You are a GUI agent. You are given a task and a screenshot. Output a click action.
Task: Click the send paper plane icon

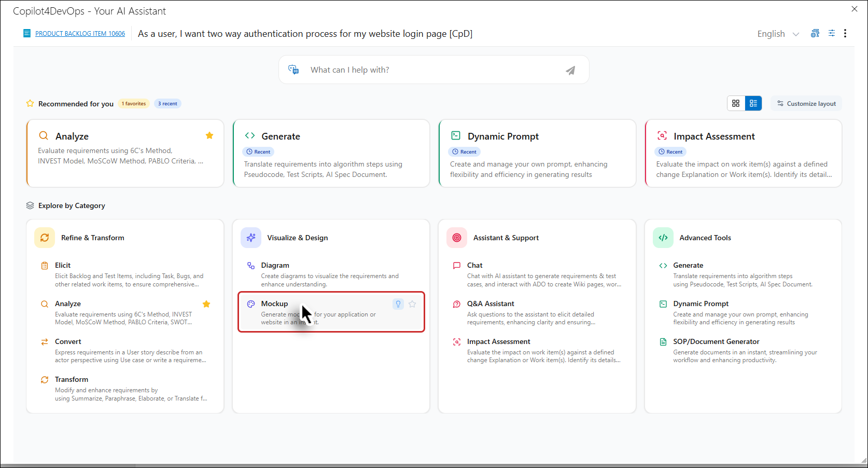570,71
